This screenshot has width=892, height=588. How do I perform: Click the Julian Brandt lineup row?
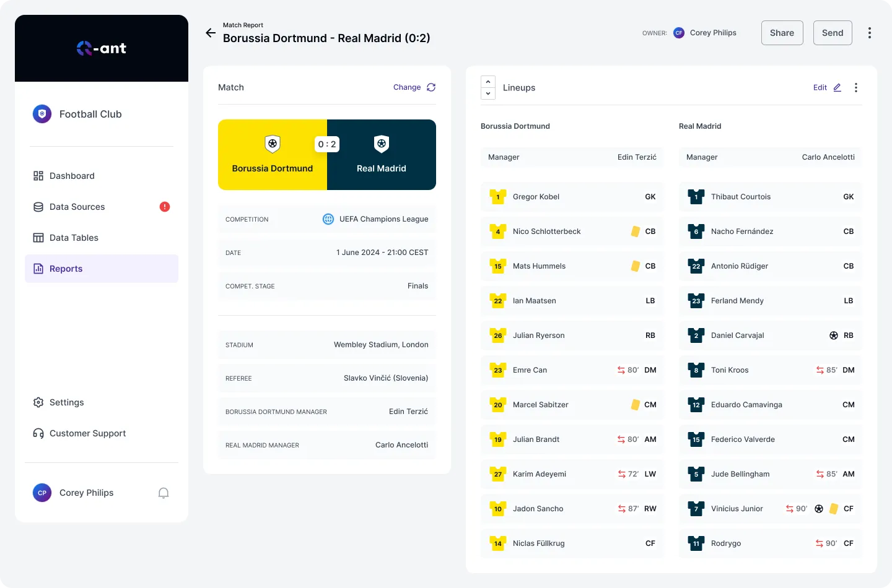(572, 439)
